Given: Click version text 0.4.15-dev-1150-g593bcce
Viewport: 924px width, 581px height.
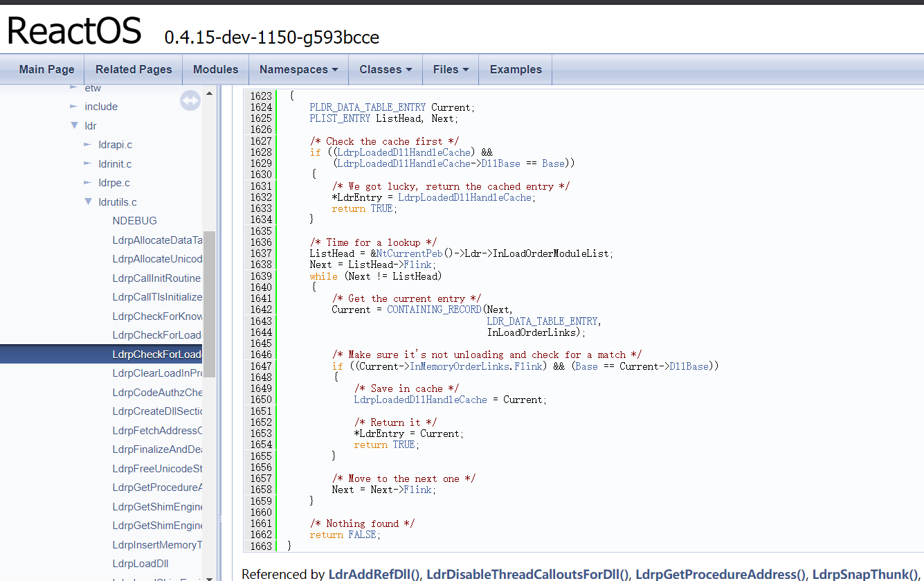Looking at the screenshot, I should 271,37.
